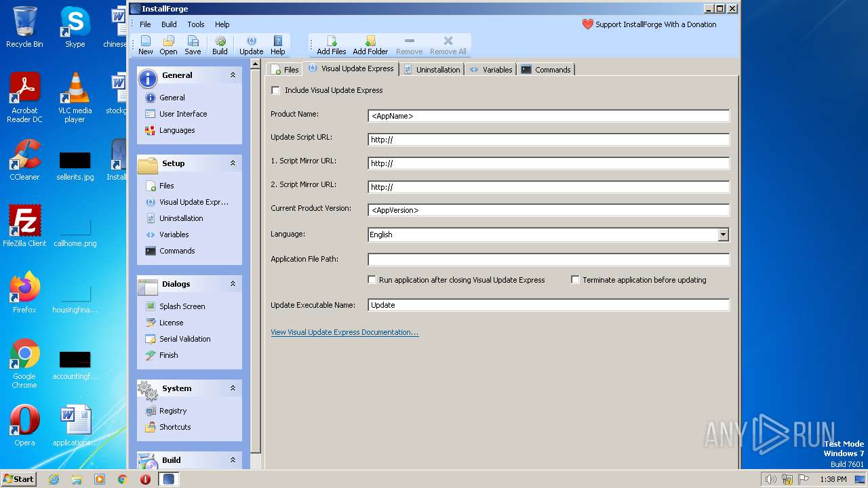Open VLC media player desktop shortcut
The width and height of the screenshot is (868, 488).
coord(75,97)
